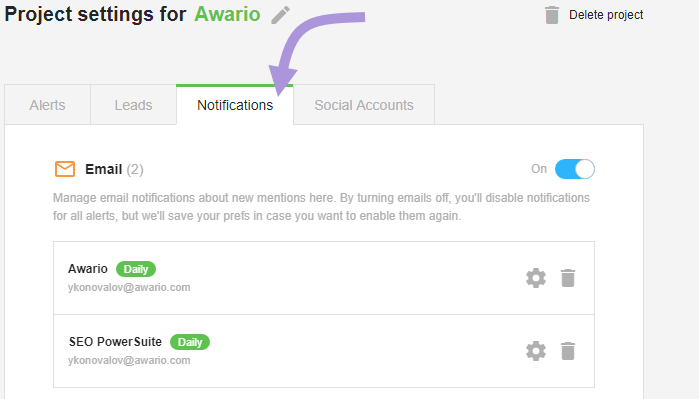This screenshot has width=699, height=399.
Task: Open the Leads tab
Action: (x=133, y=105)
